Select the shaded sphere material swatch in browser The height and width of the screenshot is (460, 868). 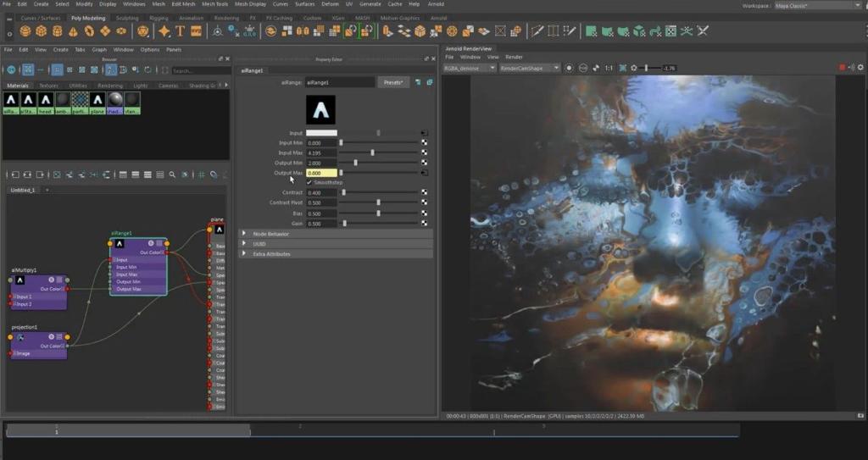[x=114, y=100]
